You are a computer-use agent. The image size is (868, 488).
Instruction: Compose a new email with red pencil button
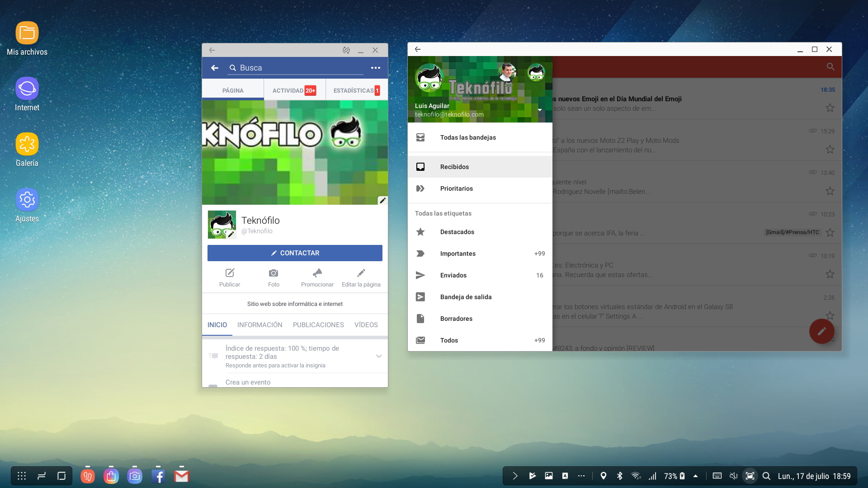[x=822, y=331]
